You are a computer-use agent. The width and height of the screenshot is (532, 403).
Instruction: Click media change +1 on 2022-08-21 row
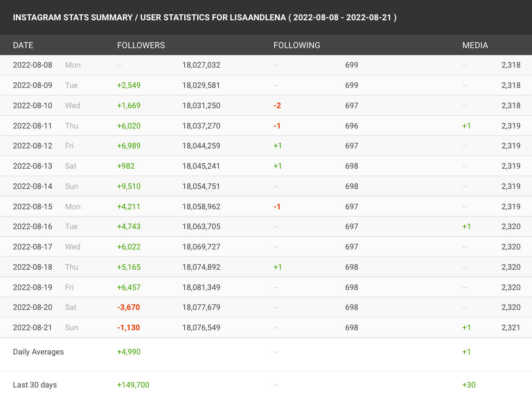(x=466, y=327)
